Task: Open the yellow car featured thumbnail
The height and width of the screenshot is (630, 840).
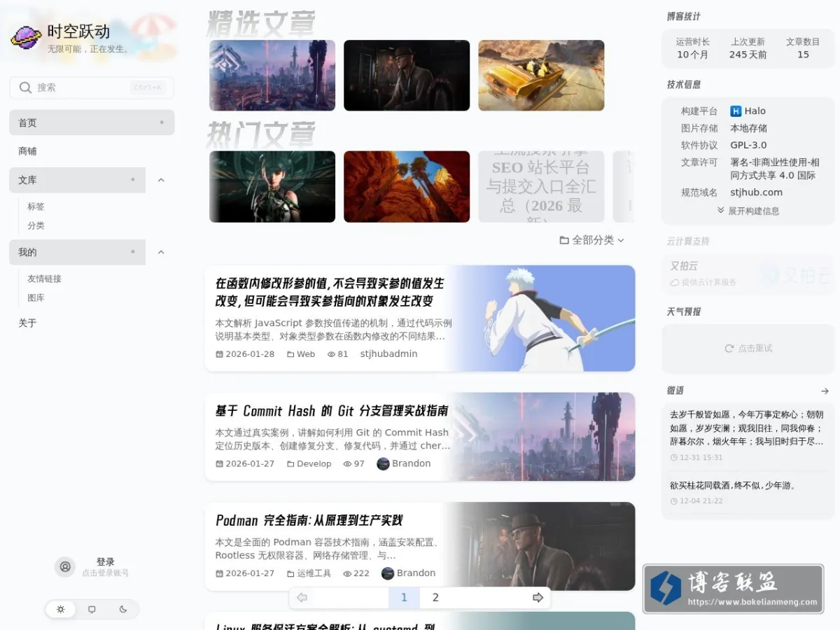Action: coord(541,76)
